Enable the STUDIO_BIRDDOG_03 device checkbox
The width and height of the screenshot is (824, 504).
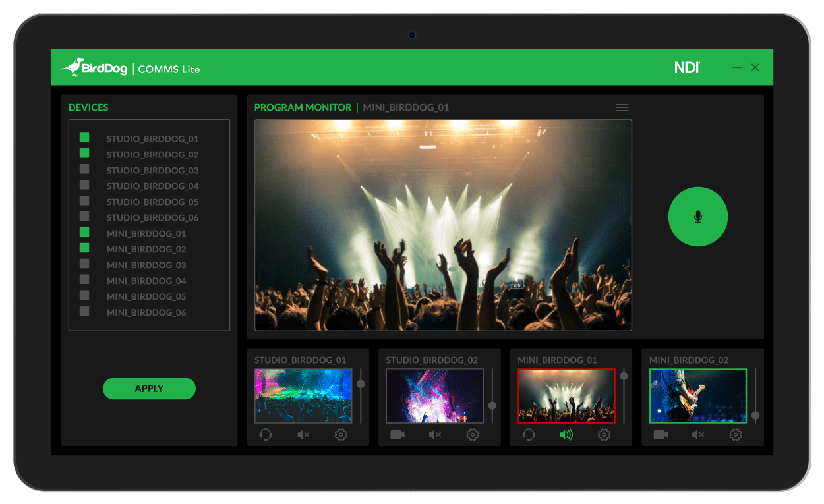pyautogui.click(x=84, y=169)
